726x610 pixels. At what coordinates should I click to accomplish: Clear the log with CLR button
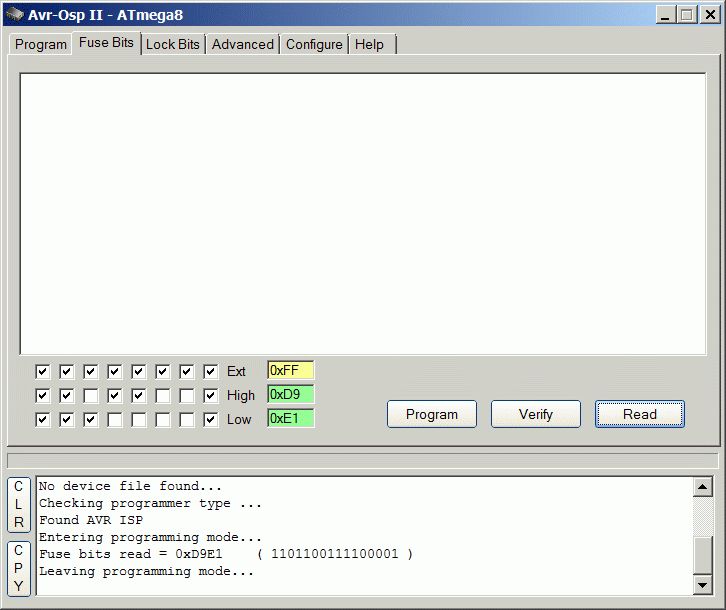[19, 504]
